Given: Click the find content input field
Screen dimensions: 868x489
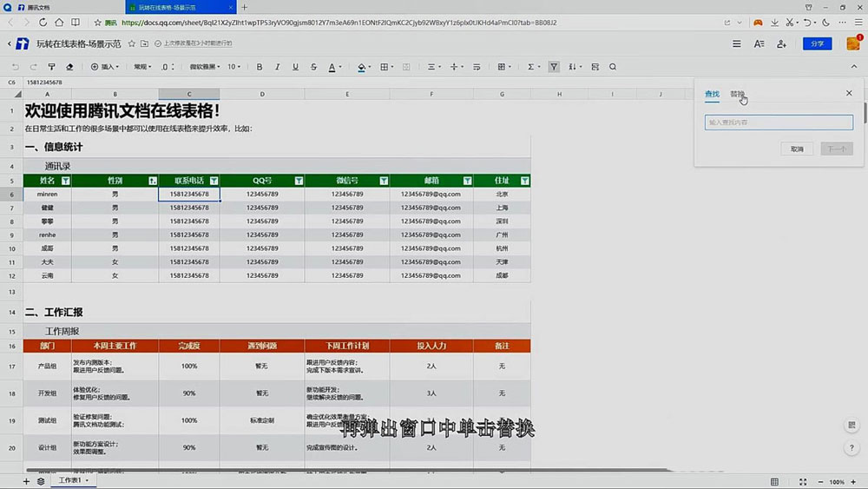Looking at the screenshot, I should point(779,122).
